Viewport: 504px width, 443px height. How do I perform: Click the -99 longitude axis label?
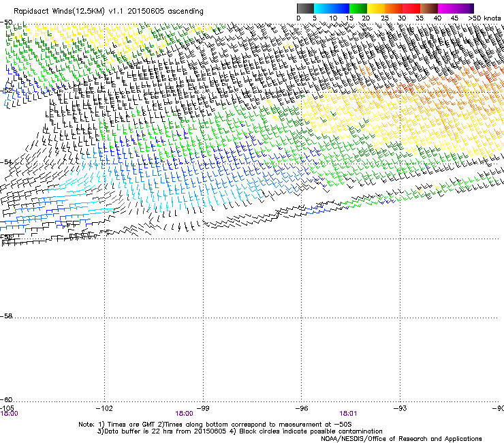click(203, 408)
